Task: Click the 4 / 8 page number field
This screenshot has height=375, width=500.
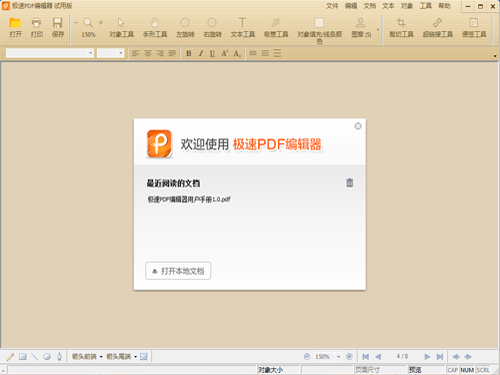Action: [x=402, y=356]
